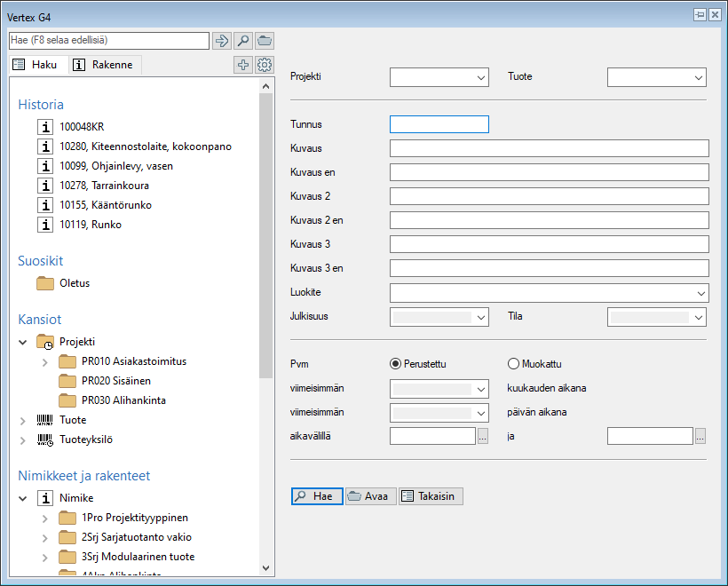The width and height of the screenshot is (728, 586).
Task: Select the Muokattu radio button
Action: [x=513, y=363]
